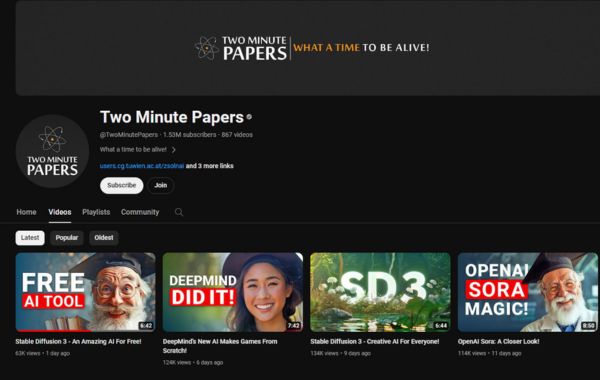Click the '@TwoMinutePapers' handle text

tap(129, 135)
